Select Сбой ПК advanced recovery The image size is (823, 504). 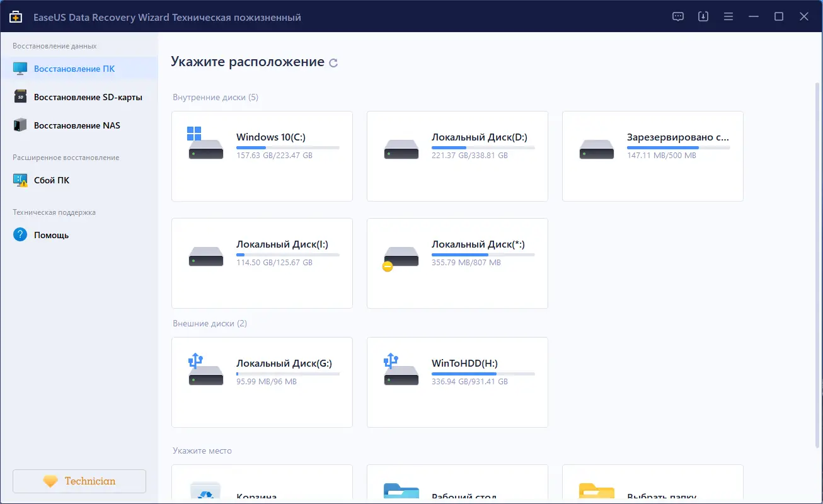(50, 180)
